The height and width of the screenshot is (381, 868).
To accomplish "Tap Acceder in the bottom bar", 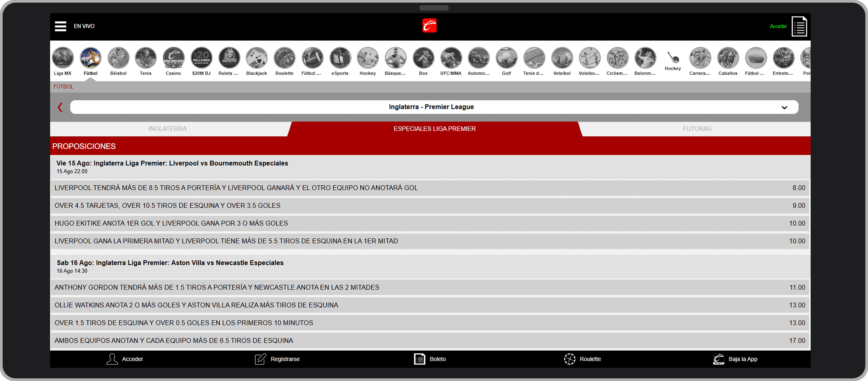I will tap(124, 359).
